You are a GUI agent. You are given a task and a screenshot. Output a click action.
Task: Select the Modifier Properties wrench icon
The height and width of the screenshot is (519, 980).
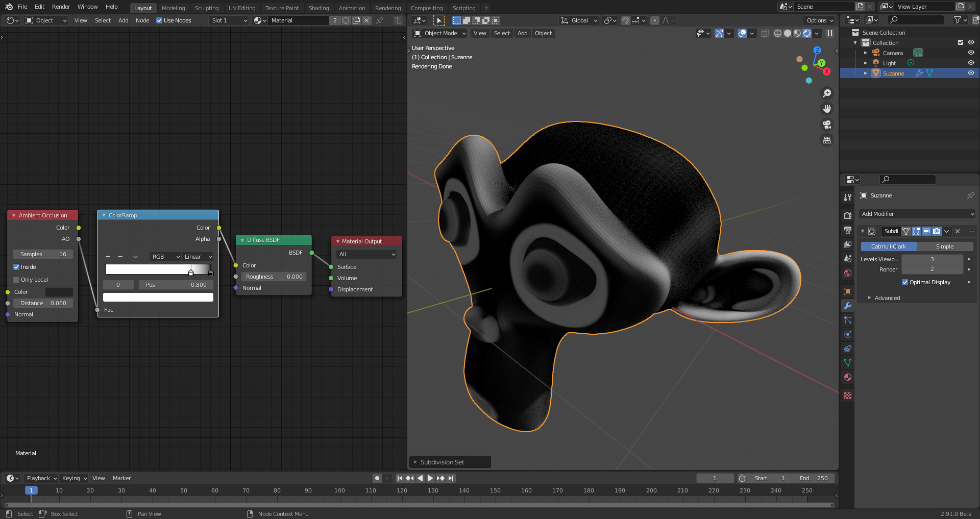[x=848, y=306]
